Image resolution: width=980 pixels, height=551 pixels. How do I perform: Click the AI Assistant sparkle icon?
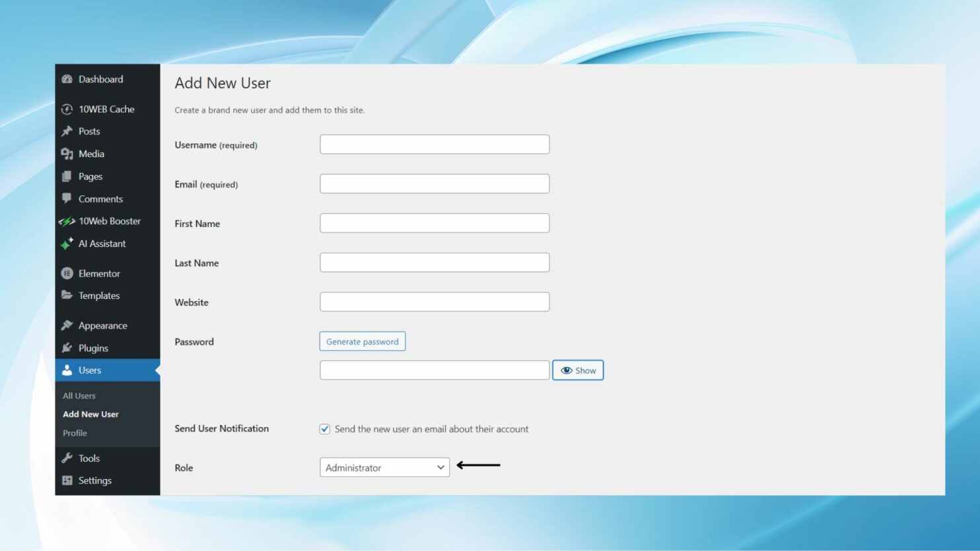click(x=67, y=243)
